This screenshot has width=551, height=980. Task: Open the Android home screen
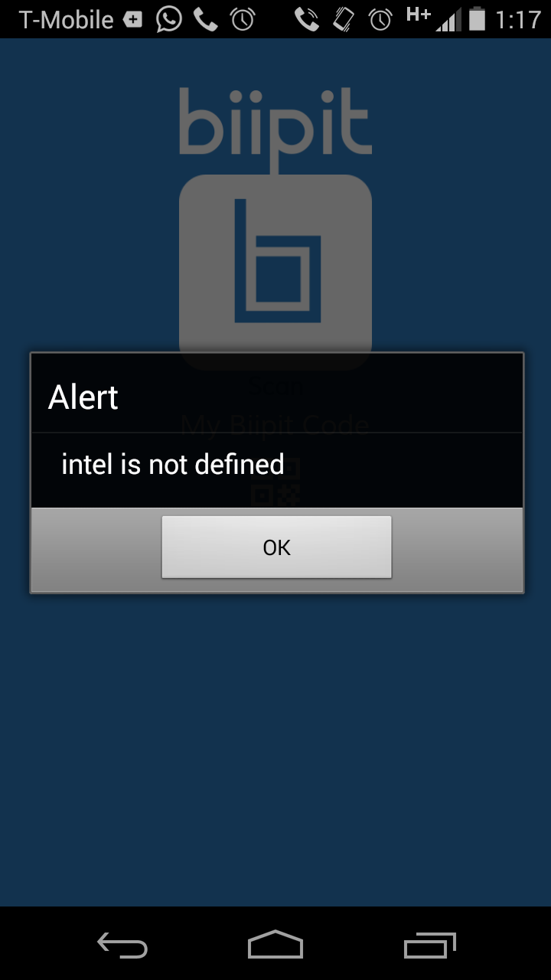[x=275, y=945]
